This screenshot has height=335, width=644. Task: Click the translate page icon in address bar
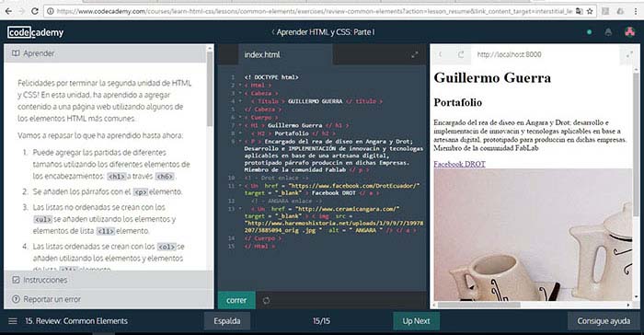coord(579,11)
